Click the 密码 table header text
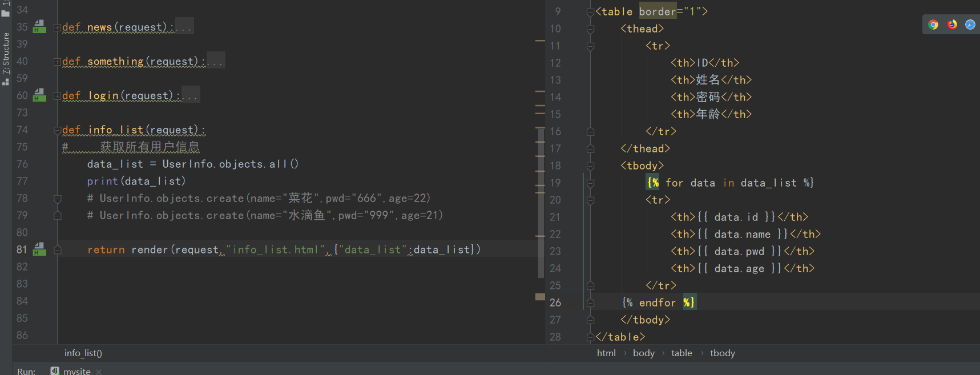The height and width of the screenshot is (375, 980). [x=708, y=97]
